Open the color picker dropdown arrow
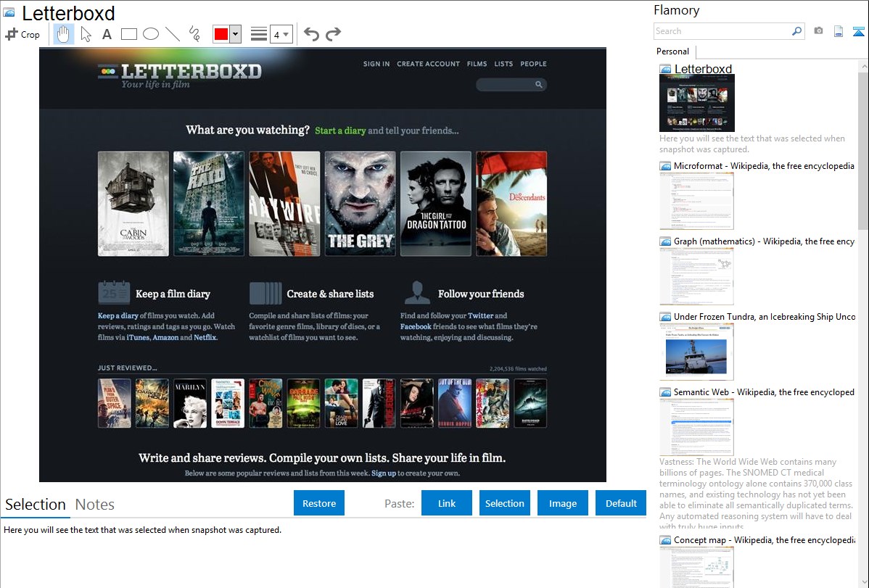The height and width of the screenshot is (588, 869). point(235,34)
